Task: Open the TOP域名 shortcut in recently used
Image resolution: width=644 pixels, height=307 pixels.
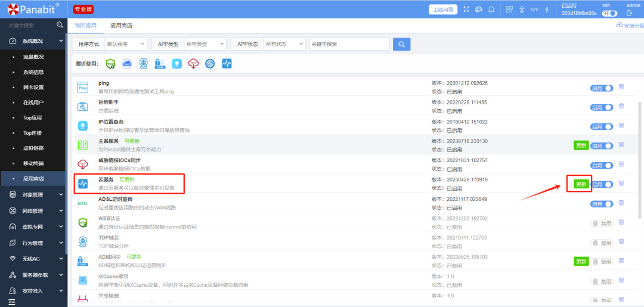Action: coord(143,64)
